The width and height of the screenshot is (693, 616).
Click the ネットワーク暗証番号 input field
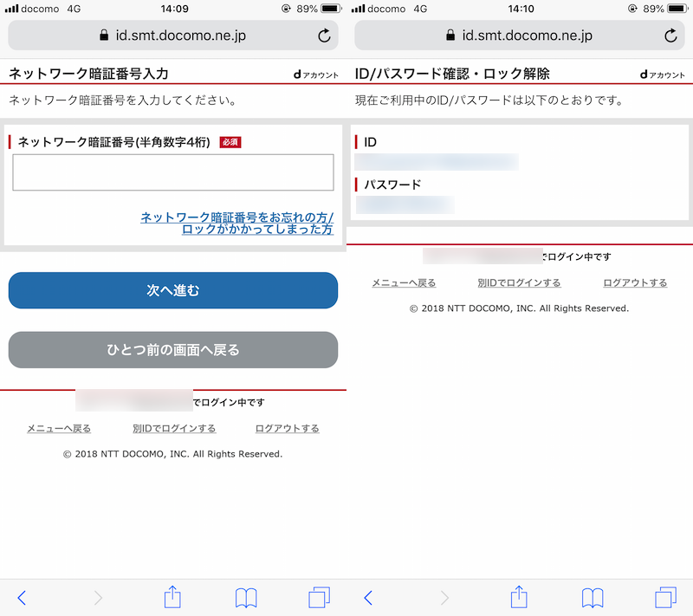[173, 172]
